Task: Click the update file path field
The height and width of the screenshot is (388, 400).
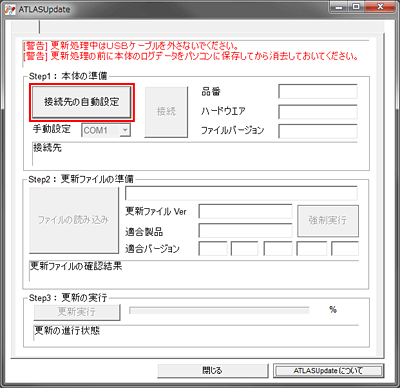Action: point(241,193)
